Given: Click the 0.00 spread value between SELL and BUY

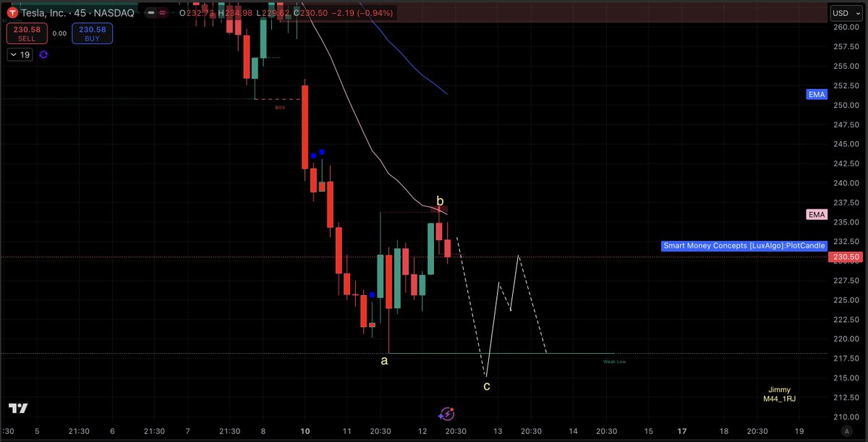Looking at the screenshot, I should pos(59,33).
